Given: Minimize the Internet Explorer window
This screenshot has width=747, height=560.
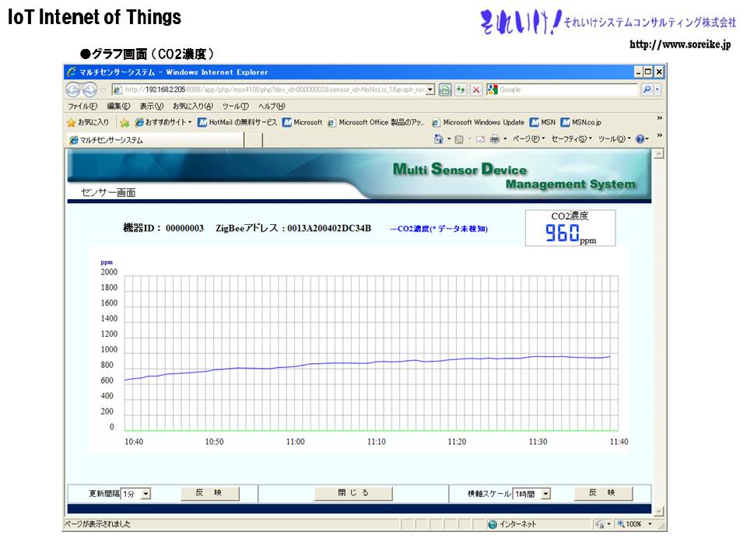Looking at the screenshot, I should pyautogui.click(x=638, y=72).
